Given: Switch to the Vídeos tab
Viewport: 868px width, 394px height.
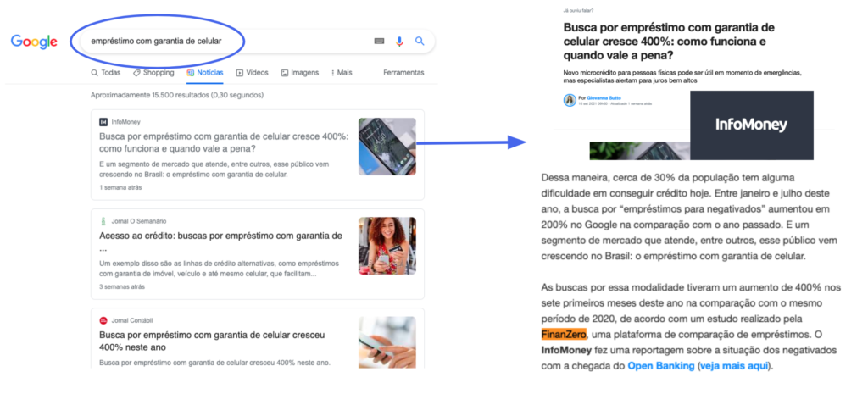Looking at the screenshot, I should [253, 73].
